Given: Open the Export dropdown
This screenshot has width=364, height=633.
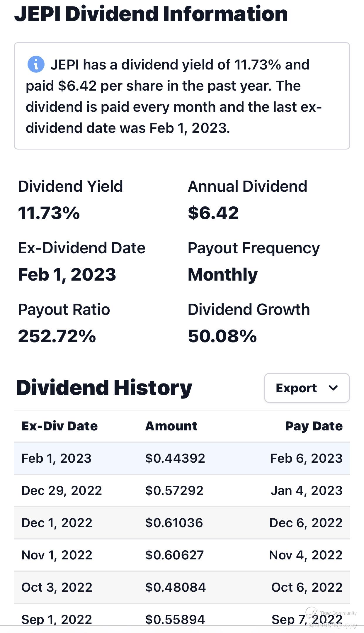Looking at the screenshot, I should coord(307,388).
